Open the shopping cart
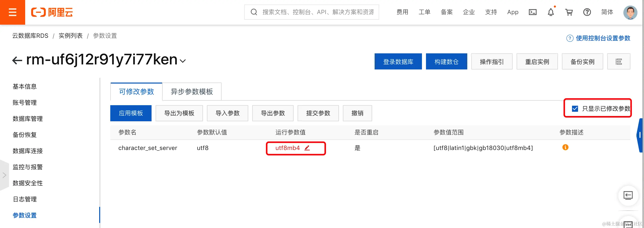 point(569,12)
